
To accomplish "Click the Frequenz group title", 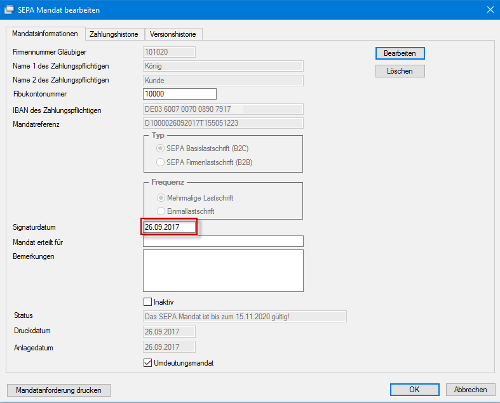I will [168, 182].
